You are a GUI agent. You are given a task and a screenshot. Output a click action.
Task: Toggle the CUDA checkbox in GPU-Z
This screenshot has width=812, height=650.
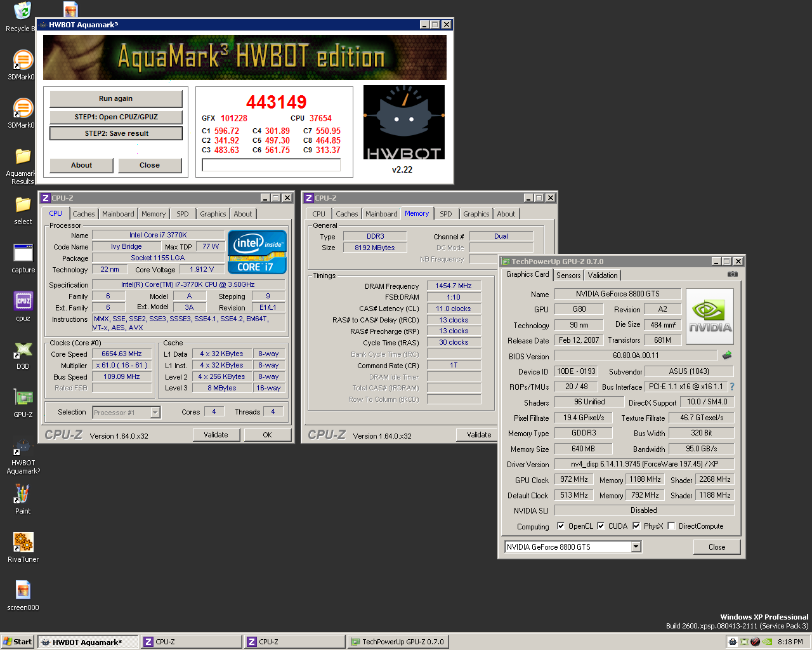tap(601, 526)
